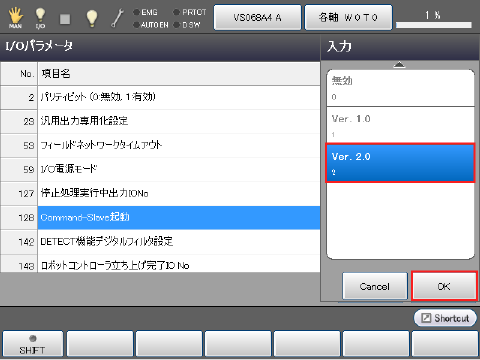The height and width of the screenshot is (360, 480).
Task: Click row number 128 cell
Action: pyautogui.click(x=19, y=217)
